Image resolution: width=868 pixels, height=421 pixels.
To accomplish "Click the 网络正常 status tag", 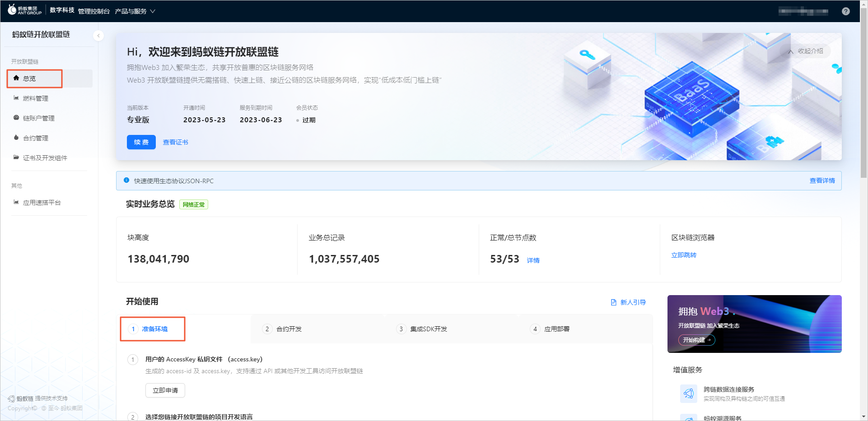I will [194, 204].
